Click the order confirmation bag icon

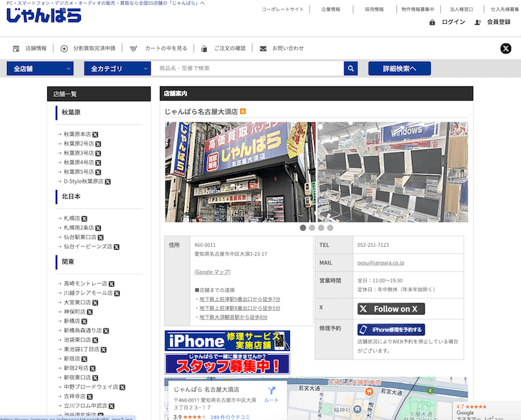tap(204, 49)
